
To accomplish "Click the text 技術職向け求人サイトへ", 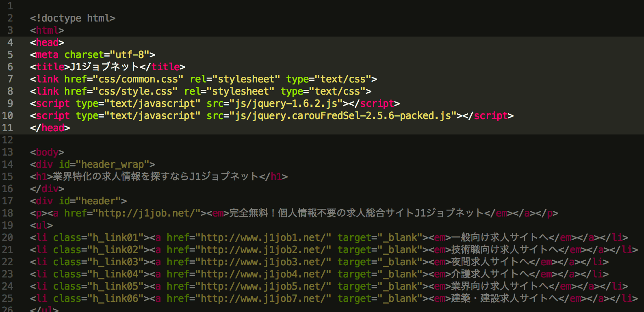I will (505, 250).
